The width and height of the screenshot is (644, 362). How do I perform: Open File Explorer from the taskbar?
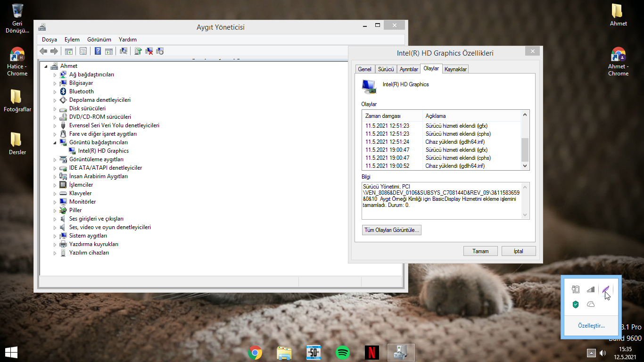(284, 352)
